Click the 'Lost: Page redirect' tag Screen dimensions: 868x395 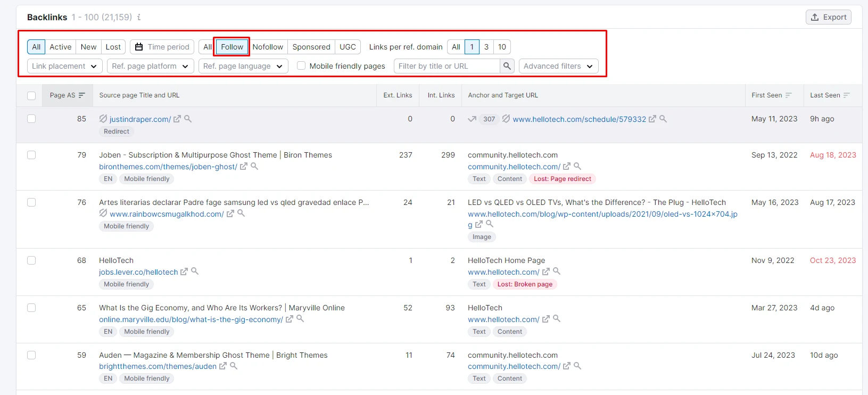563,179
